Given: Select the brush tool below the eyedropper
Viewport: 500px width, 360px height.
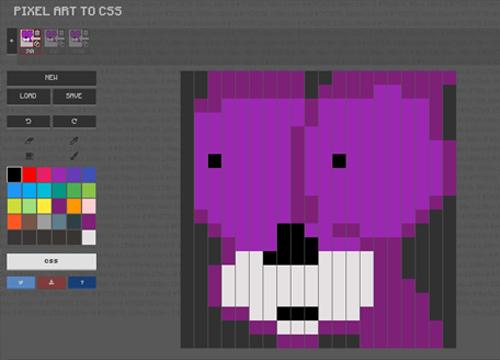Looking at the screenshot, I should coord(74,155).
